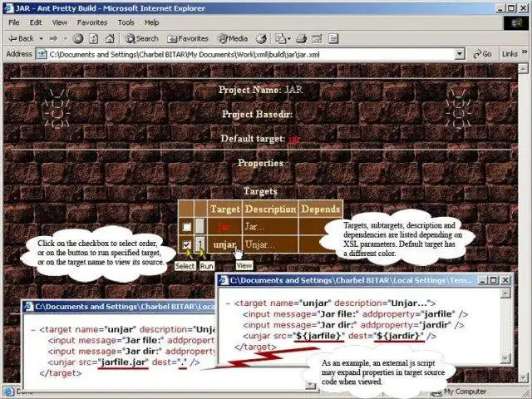532x399 pixels.
Task: Click the red default target value
Action: pos(294,140)
